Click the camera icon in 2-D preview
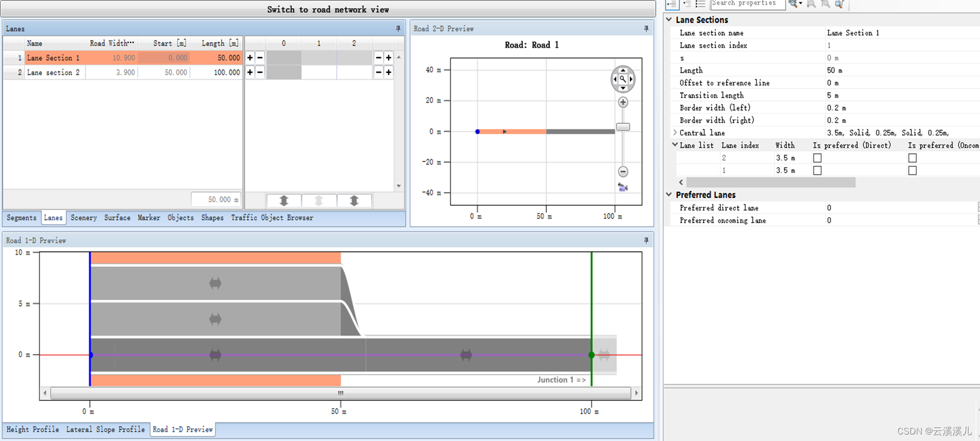The image size is (980, 441). click(623, 187)
